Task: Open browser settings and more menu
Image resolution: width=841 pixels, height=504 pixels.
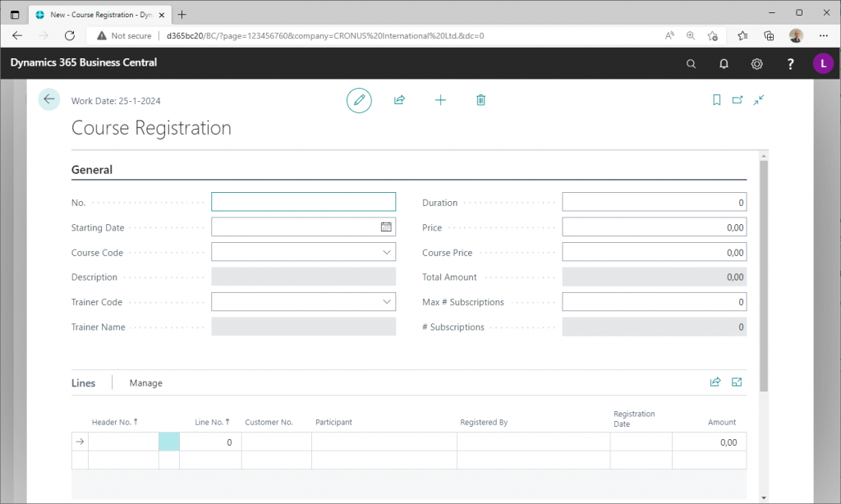Action: pos(823,35)
